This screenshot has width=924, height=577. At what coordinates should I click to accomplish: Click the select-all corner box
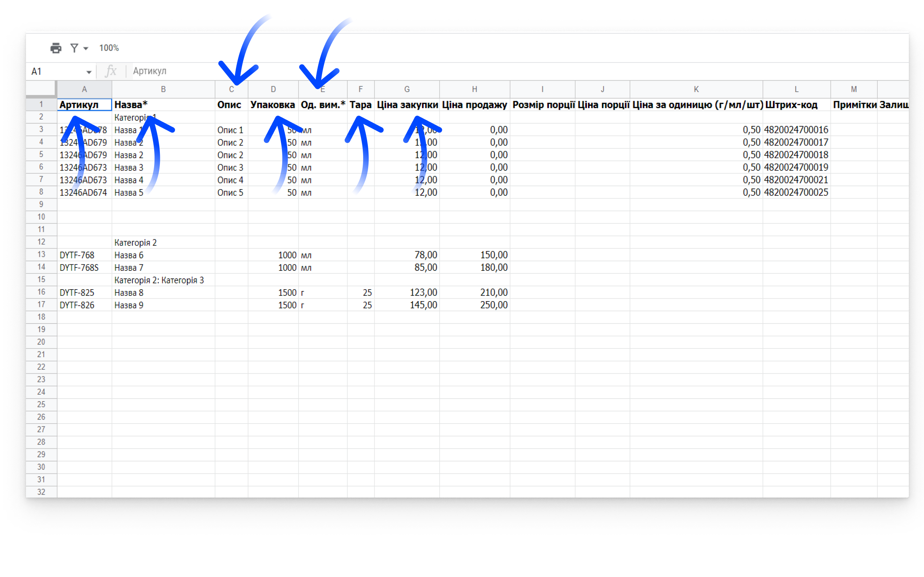click(x=41, y=89)
